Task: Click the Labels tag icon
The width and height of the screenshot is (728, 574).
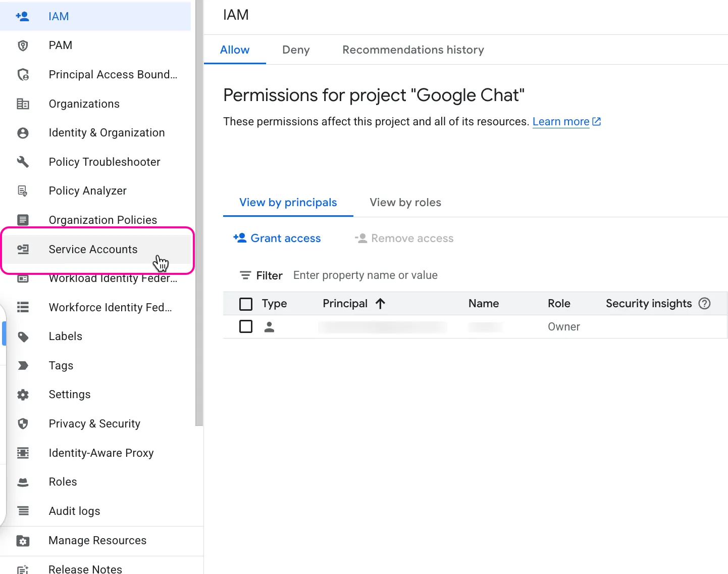Action: pos(23,337)
